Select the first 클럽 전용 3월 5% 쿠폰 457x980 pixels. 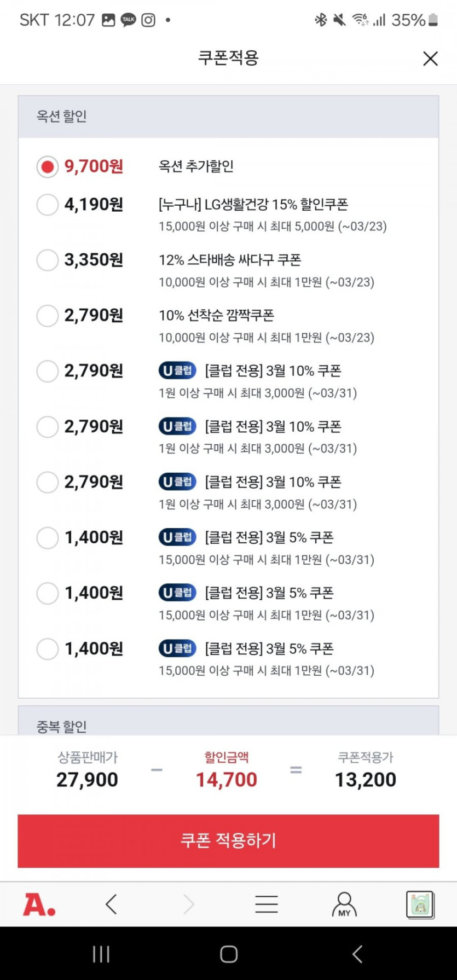pyautogui.click(x=48, y=538)
